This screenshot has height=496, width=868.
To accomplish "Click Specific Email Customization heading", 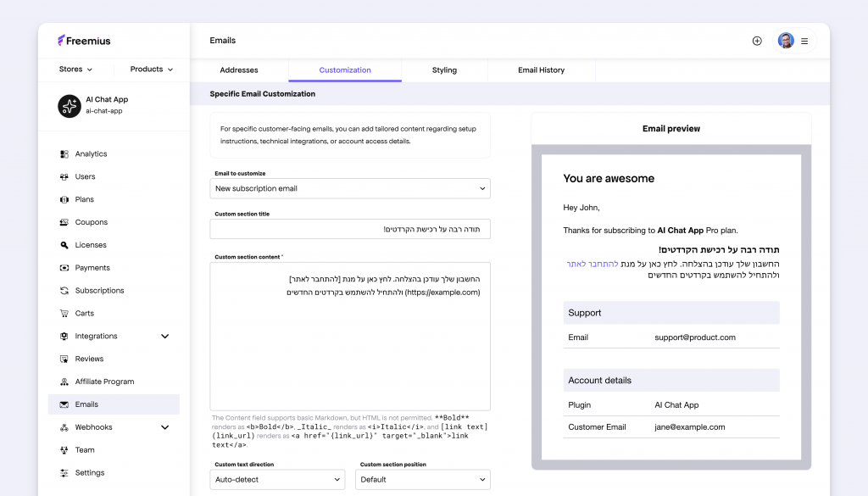I will [263, 93].
